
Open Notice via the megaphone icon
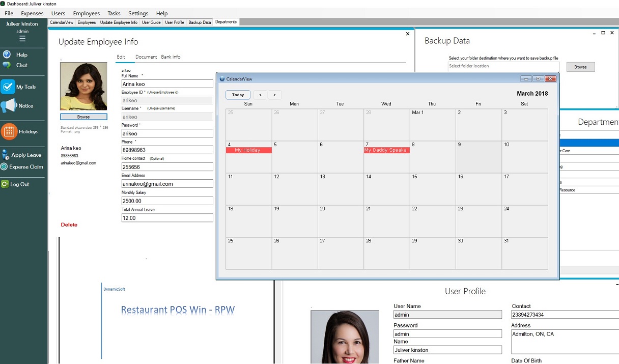click(7, 105)
